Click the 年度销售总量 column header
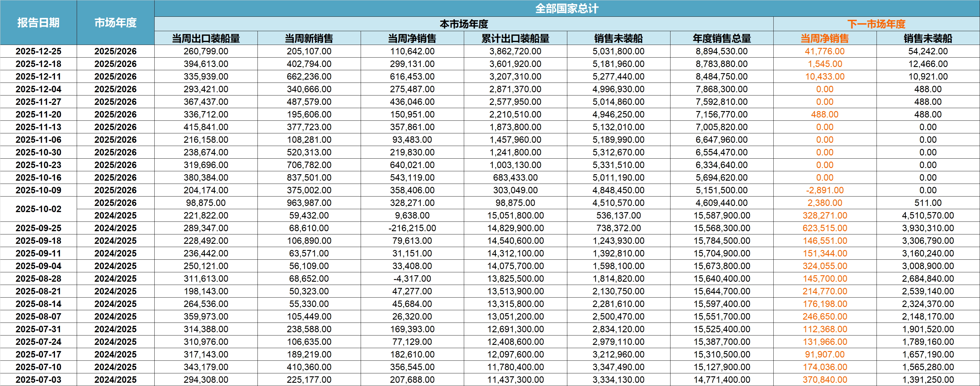The height and width of the screenshot is (386, 980). point(722,38)
